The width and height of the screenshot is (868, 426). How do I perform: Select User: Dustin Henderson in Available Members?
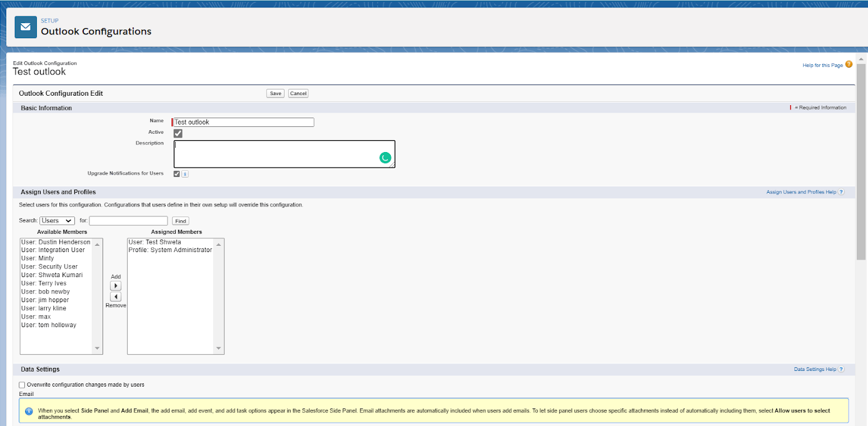(x=56, y=242)
